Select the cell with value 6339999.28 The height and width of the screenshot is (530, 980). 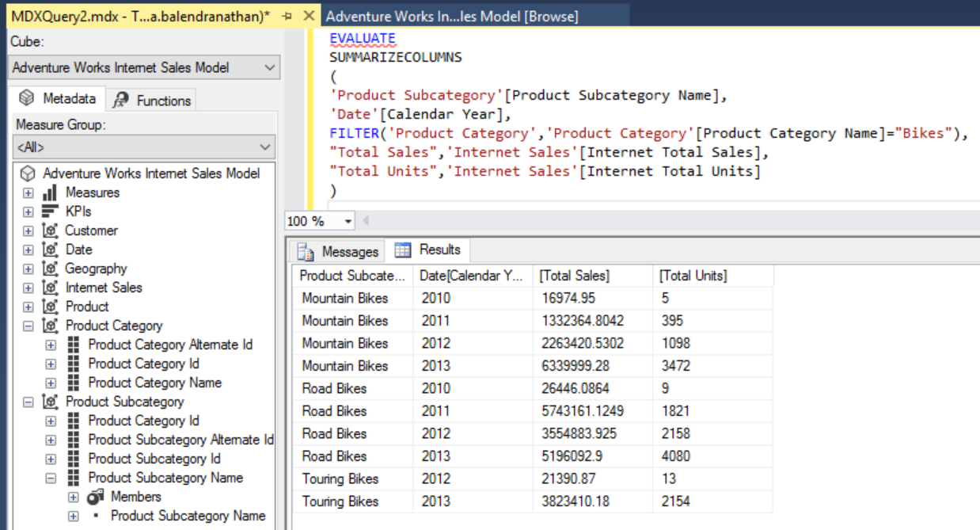click(593, 366)
